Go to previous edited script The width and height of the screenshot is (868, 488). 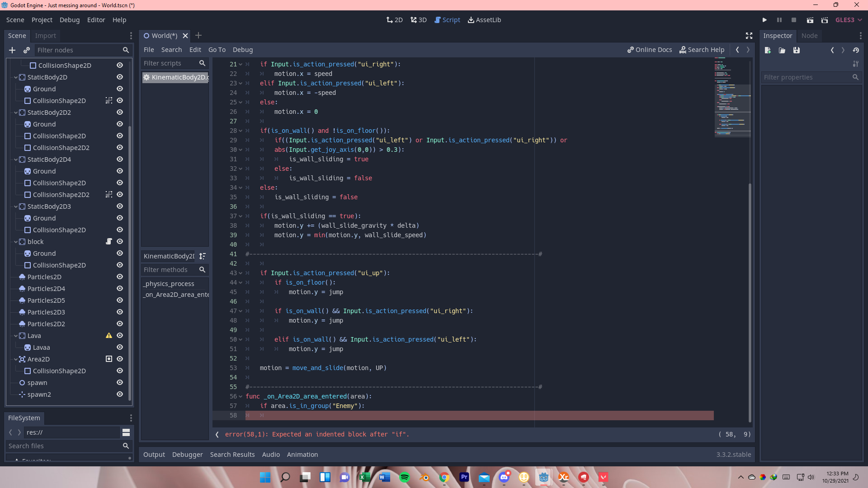coord(737,50)
